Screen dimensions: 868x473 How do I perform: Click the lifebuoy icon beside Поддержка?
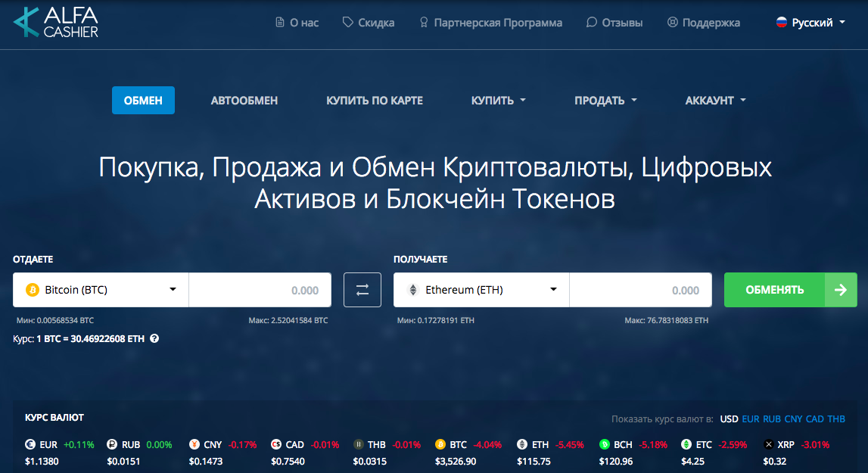tap(672, 22)
